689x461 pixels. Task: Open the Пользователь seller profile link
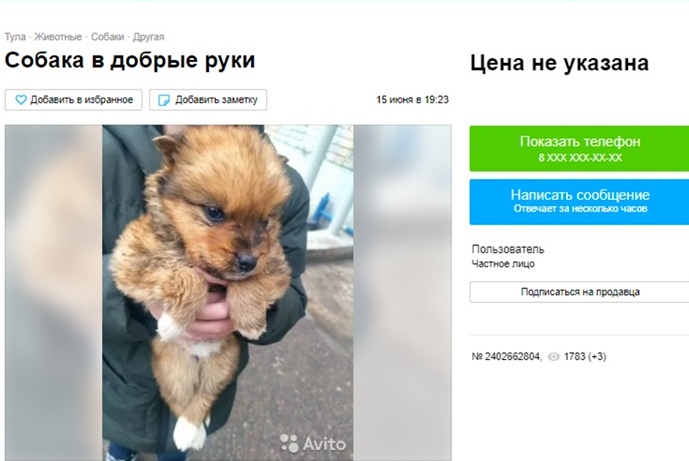(x=508, y=249)
